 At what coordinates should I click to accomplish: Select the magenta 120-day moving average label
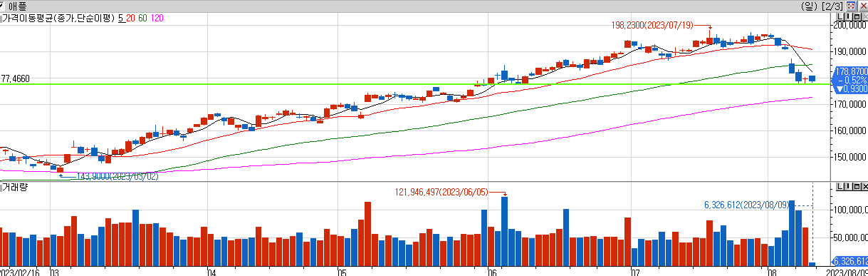pos(157,17)
